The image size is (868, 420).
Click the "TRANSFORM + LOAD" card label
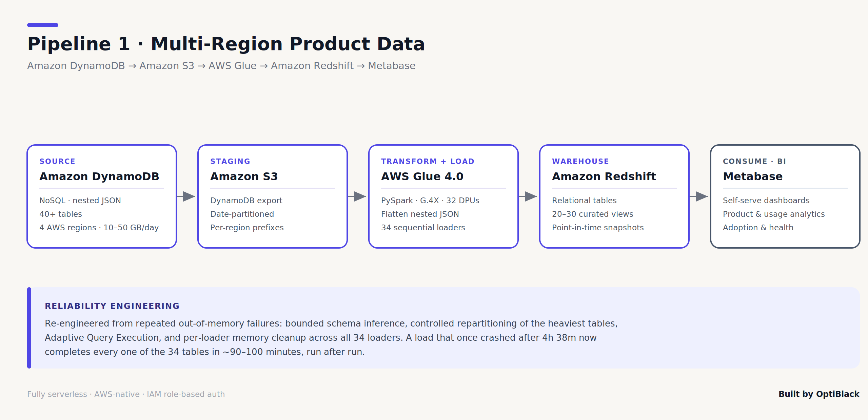click(428, 162)
